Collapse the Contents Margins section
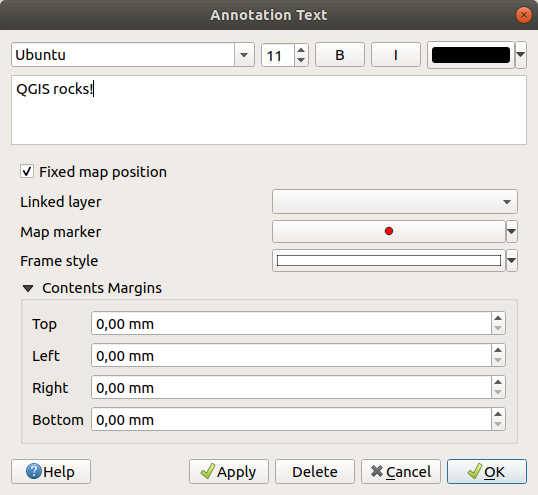 point(28,288)
